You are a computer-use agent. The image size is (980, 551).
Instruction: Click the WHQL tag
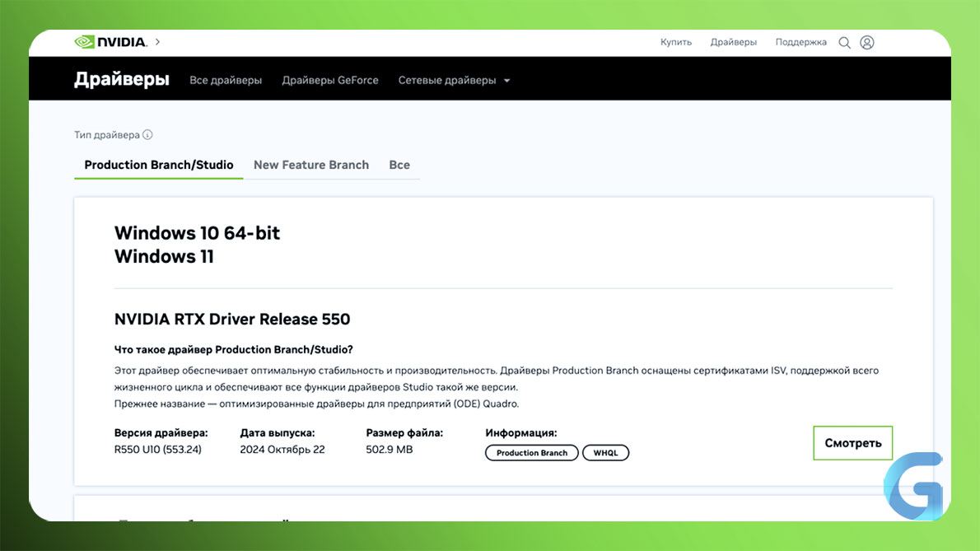coord(605,453)
